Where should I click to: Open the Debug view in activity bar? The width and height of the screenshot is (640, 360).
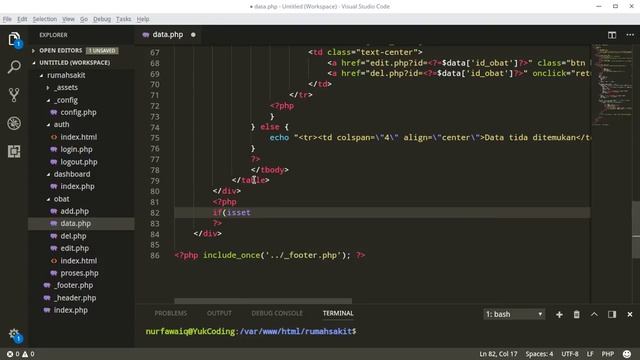coord(14,123)
